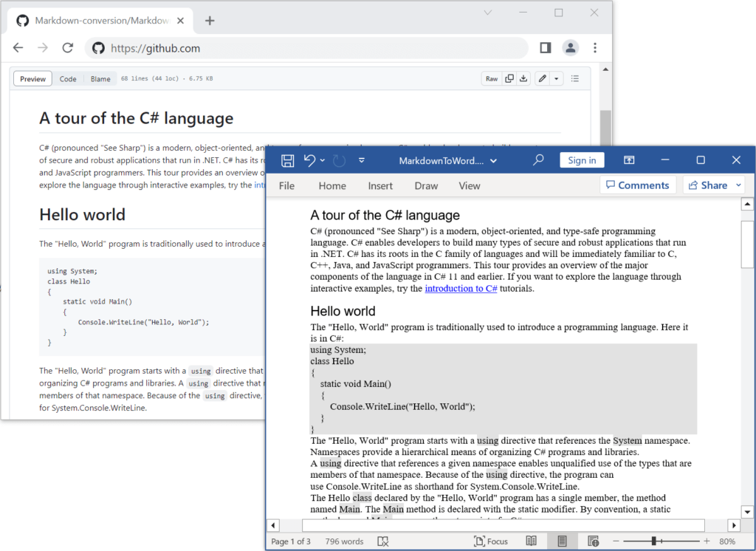The height and width of the screenshot is (551, 756).
Task: Open Microsoft Search with the magnifier icon
Action: point(537,160)
